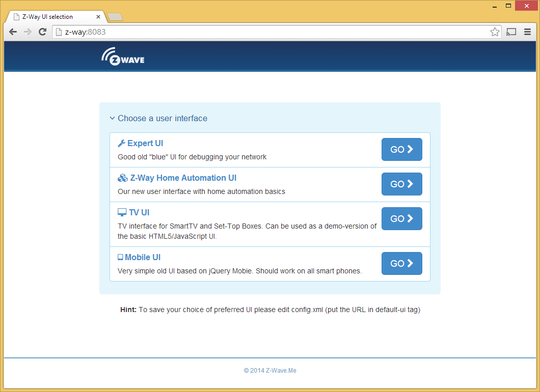The image size is (540, 392).
Task: Click the text TV interface for SmartTV and Set-Top Boxes
Action: [x=191, y=226]
